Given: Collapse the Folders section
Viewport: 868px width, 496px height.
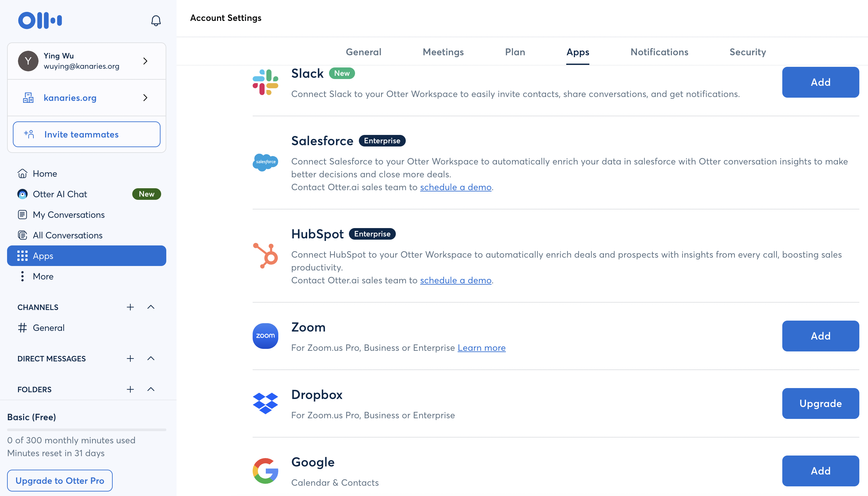Looking at the screenshot, I should [151, 389].
